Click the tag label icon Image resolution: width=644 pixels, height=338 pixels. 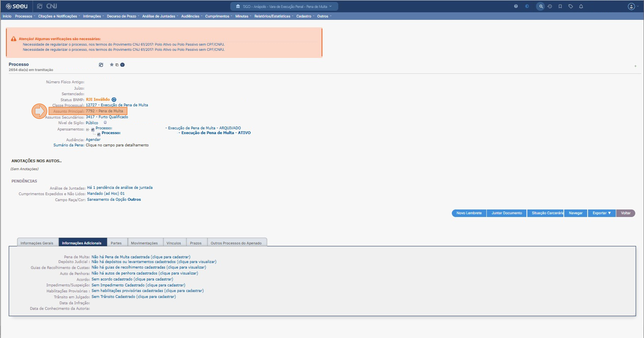point(571,6)
